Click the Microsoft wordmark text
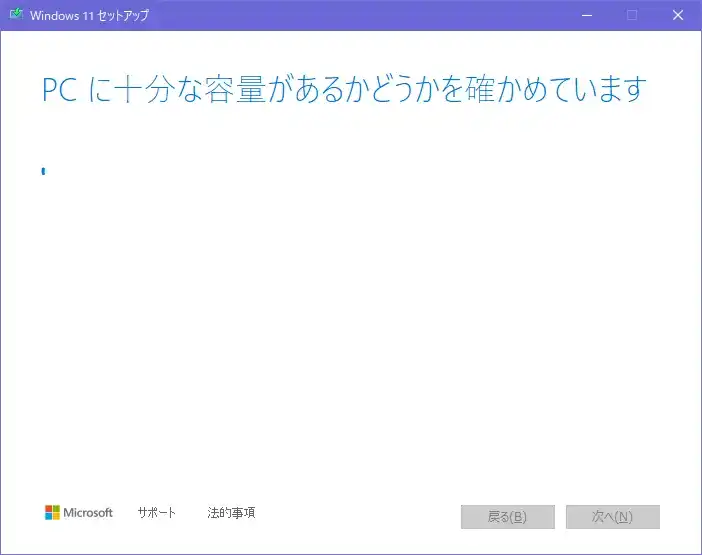 click(x=88, y=513)
